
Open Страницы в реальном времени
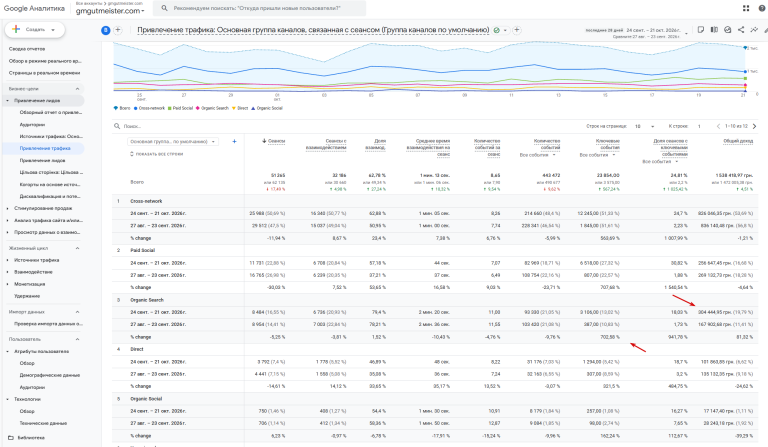click(x=45, y=73)
